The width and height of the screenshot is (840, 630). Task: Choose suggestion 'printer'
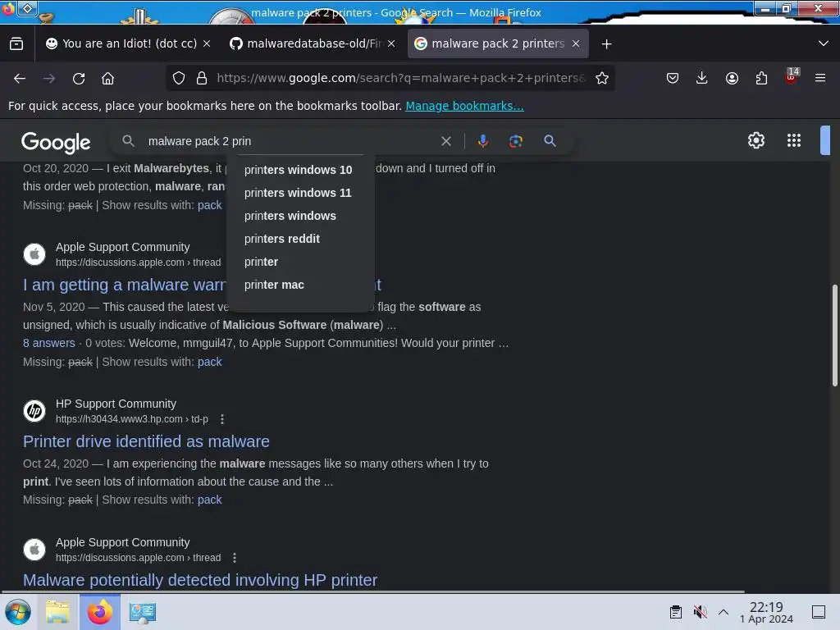300,262
